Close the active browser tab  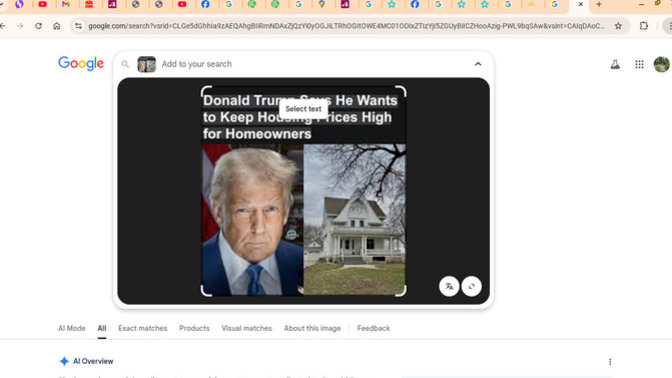[x=581, y=4]
